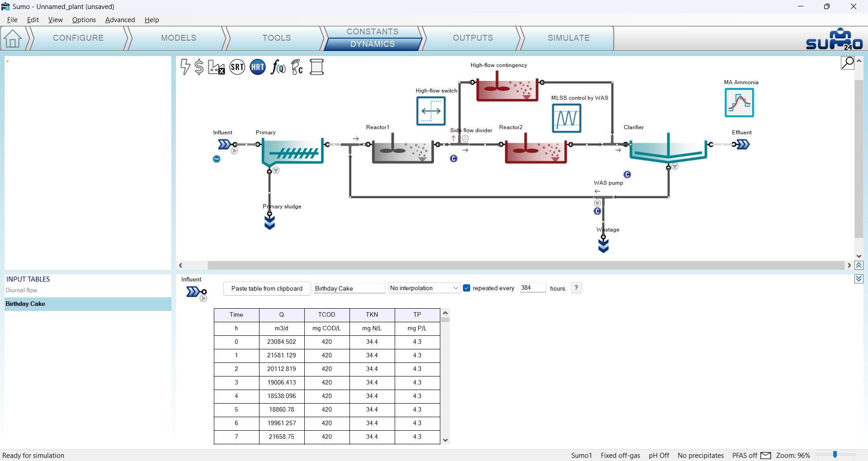
Task: Click the TCOD column header
Action: pyautogui.click(x=327, y=315)
